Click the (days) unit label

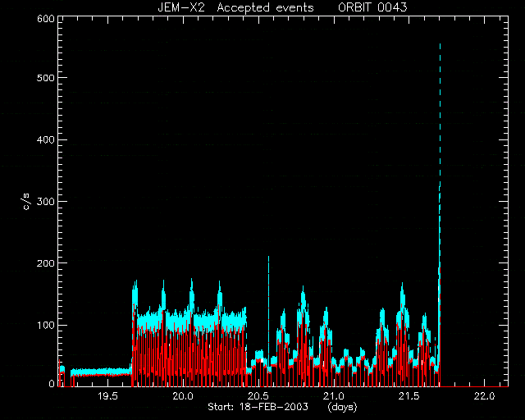pyautogui.click(x=342, y=407)
